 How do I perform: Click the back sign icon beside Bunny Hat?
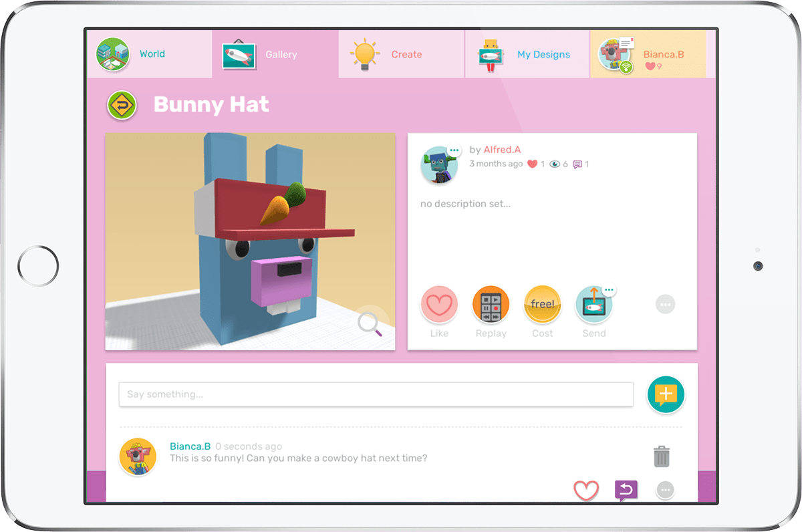122,106
